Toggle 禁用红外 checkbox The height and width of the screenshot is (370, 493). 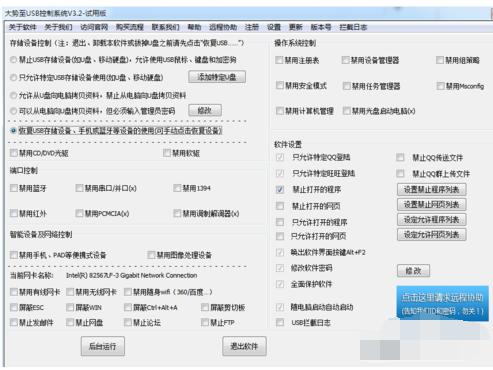click(14, 213)
